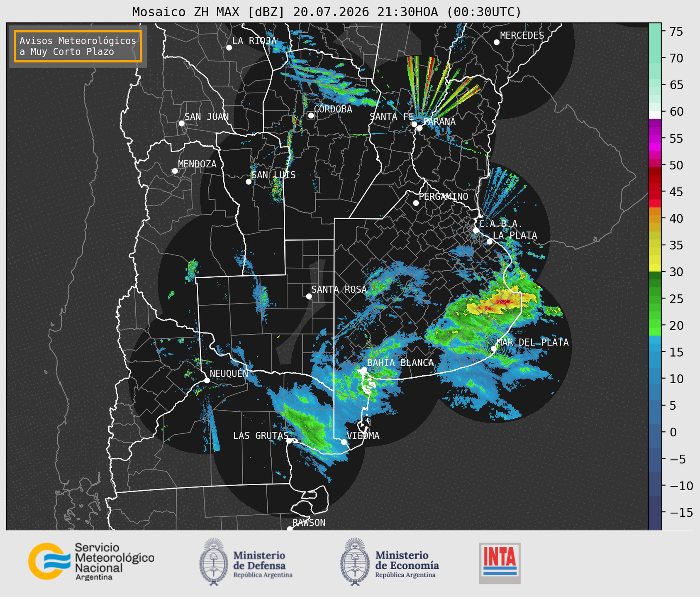The height and width of the screenshot is (597, 700).
Task: Click the Mendoza city marker dot
Action: click(175, 171)
